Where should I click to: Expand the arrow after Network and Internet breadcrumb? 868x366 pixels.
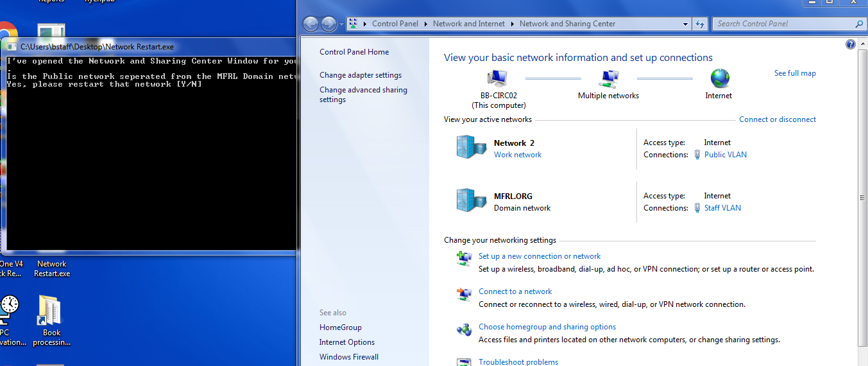[512, 24]
